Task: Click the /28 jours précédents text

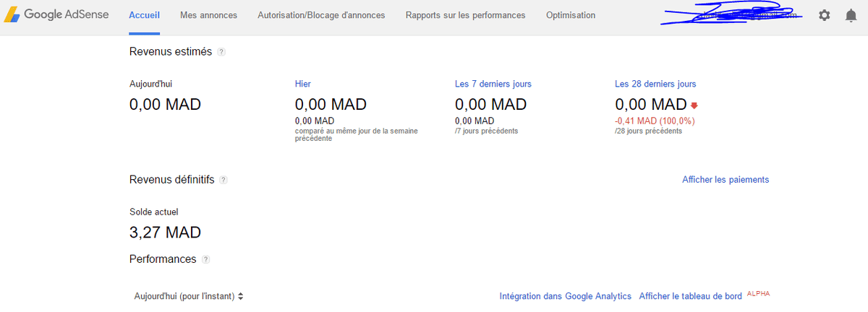Action: click(x=648, y=131)
